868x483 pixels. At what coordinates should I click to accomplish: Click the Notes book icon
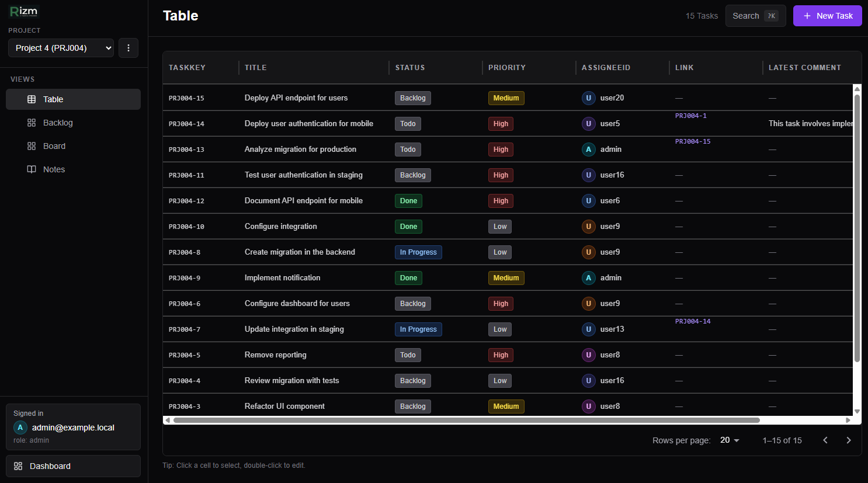tap(32, 169)
